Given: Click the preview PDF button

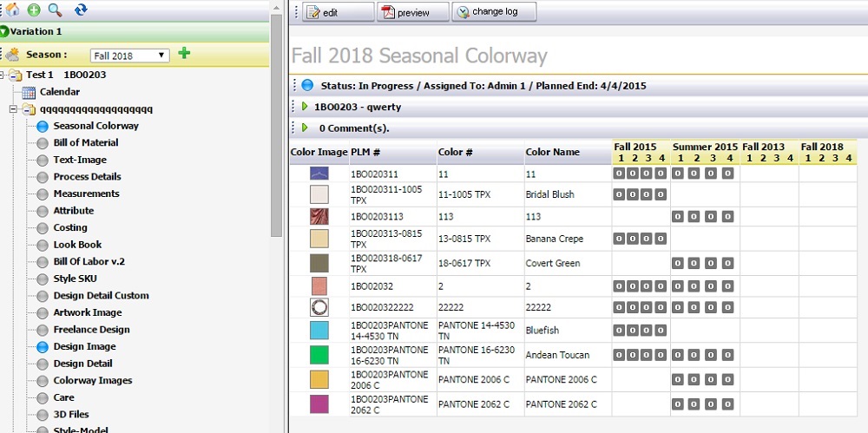Looking at the screenshot, I should point(413,12).
